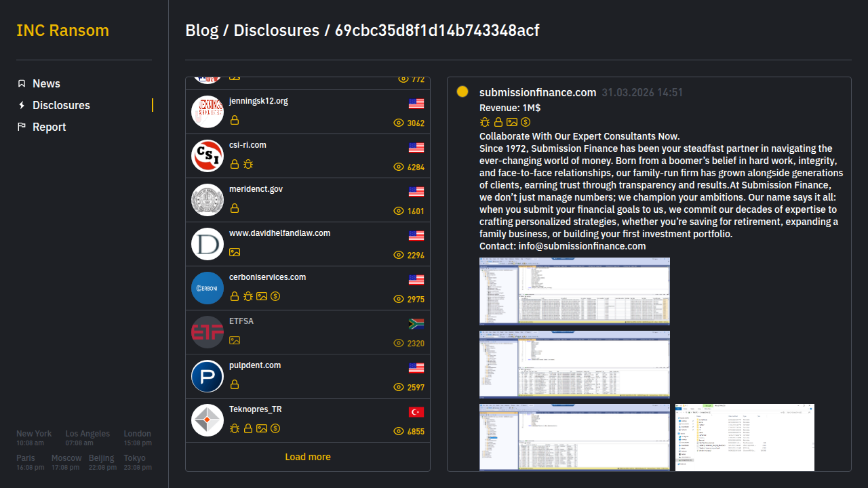
Task: Click the INC Ransom site title
Action: click(x=62, y=30)
